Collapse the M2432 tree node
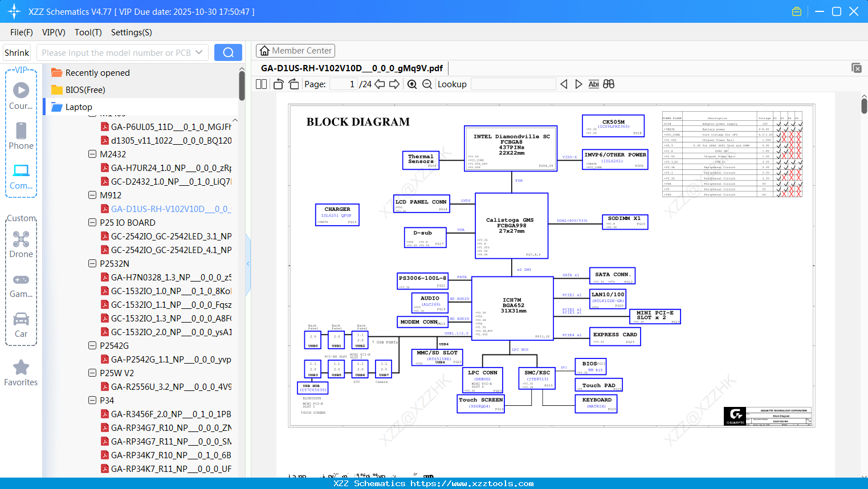Image resolution: width=868 pixels, height=489 pixels. point(92,154)
